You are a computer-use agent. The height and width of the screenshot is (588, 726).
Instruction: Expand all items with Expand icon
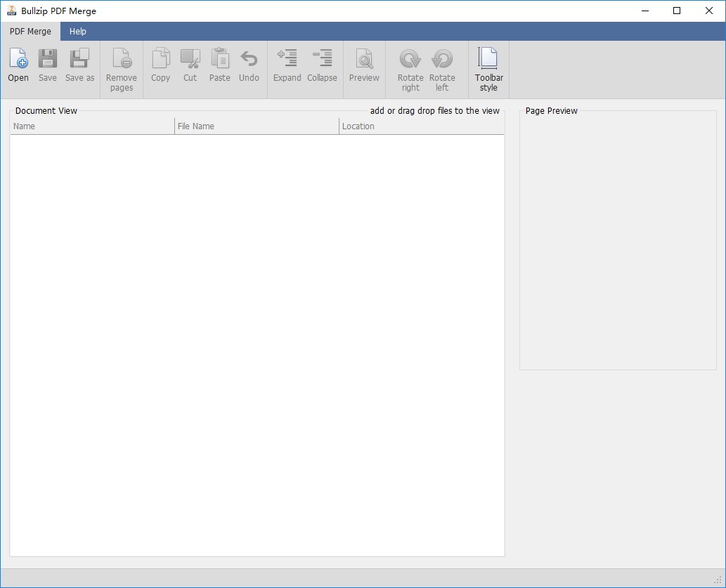click(x=287, y=58)
